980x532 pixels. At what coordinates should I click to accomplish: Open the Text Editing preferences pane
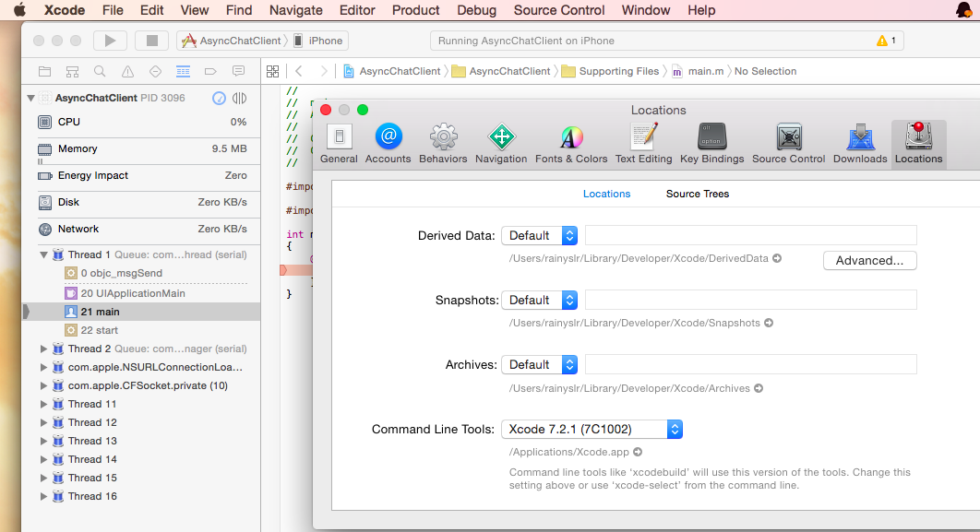[644, 144]
